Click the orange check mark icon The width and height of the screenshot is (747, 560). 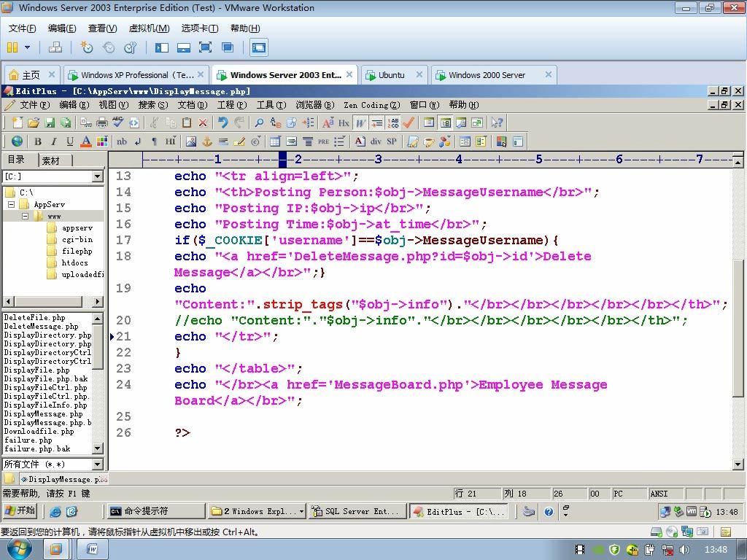(409, 122)
